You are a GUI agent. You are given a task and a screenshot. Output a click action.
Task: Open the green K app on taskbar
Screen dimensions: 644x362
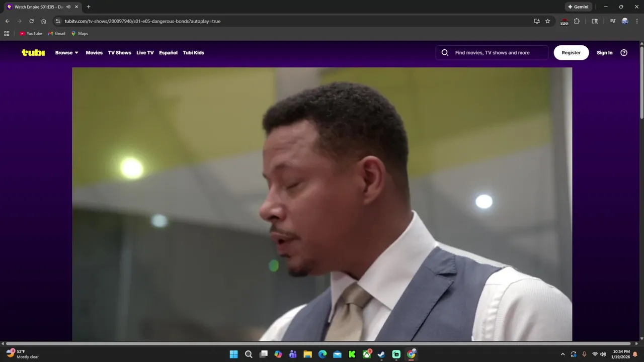[x=352, y=354]
